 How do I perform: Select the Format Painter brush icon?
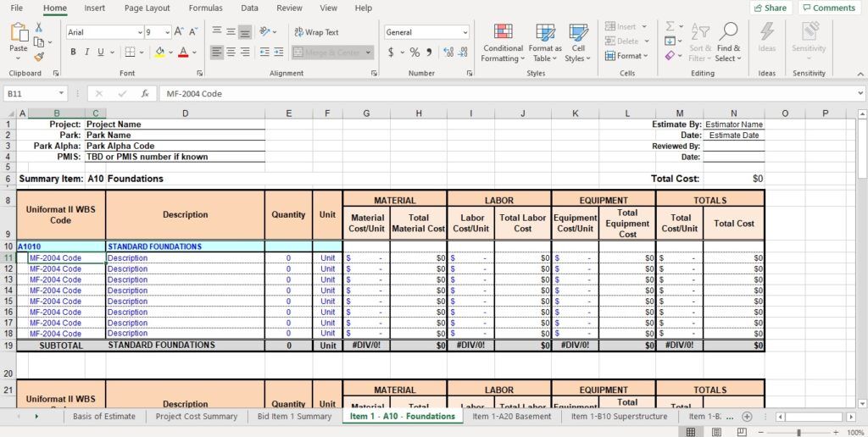tap(39, 57)
